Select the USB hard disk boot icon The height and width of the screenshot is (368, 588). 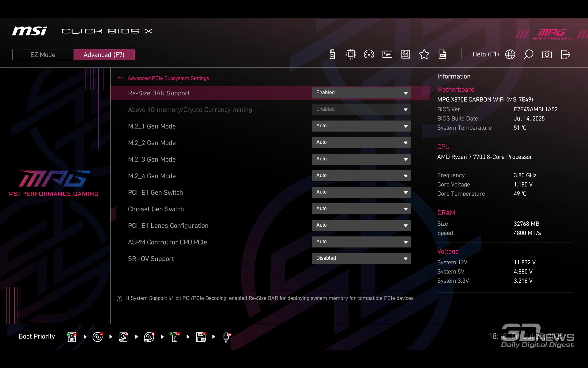pos(123,337)
